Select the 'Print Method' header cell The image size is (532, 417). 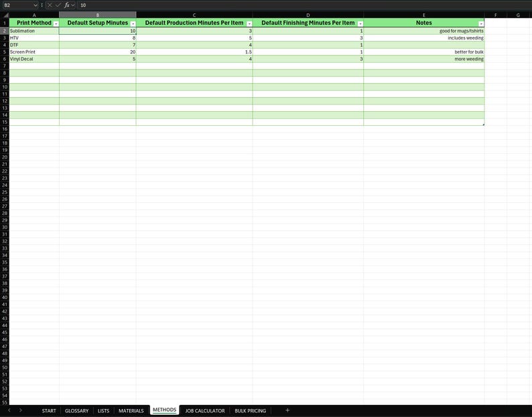point(34,23)
